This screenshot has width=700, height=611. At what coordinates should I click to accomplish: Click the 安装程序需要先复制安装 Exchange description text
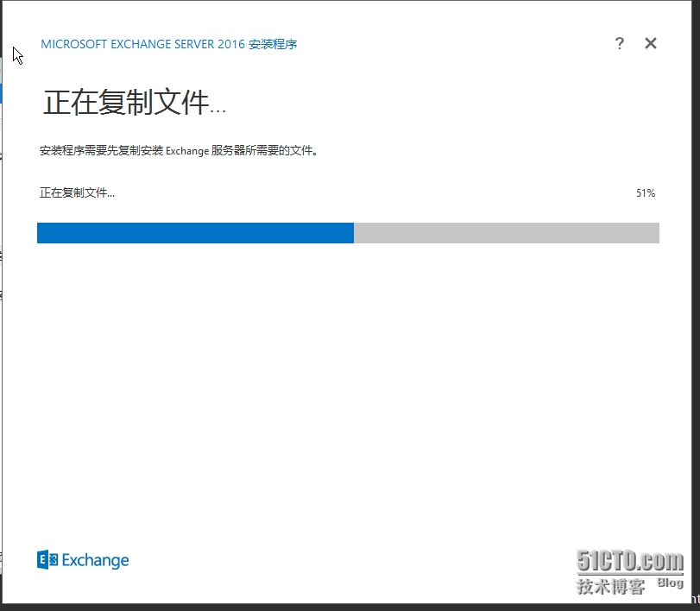click(x=179, y=150)
